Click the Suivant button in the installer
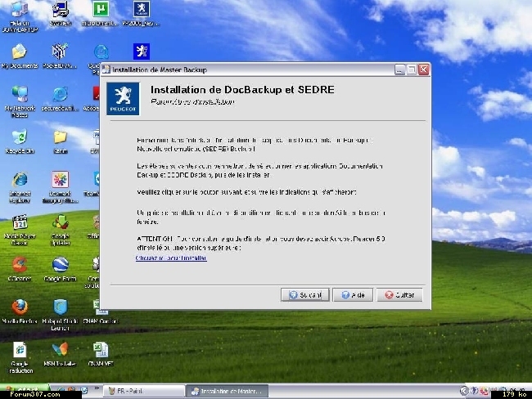 [304, 295]
